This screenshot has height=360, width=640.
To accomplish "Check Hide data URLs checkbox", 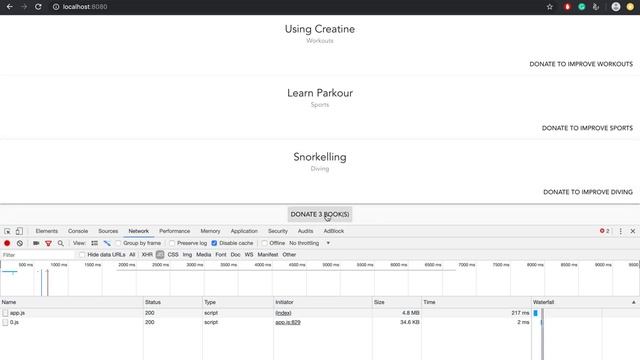I will click(82, 255).
